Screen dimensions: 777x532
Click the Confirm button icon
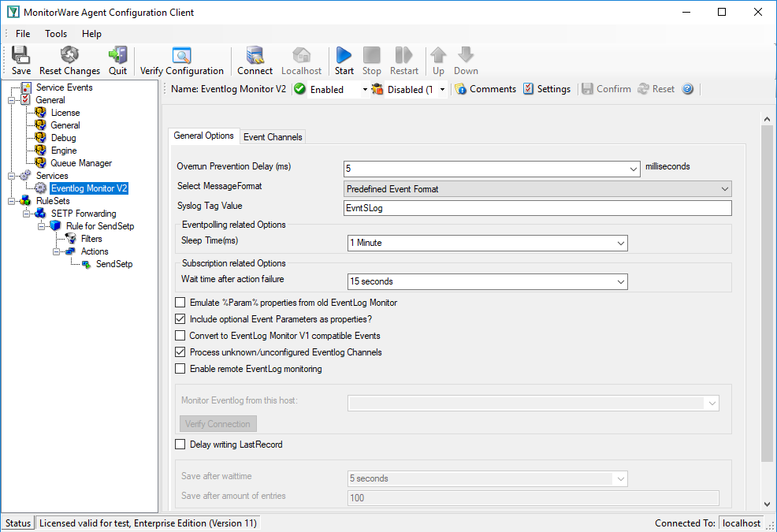pyautogui.click(x=606, y=89)
